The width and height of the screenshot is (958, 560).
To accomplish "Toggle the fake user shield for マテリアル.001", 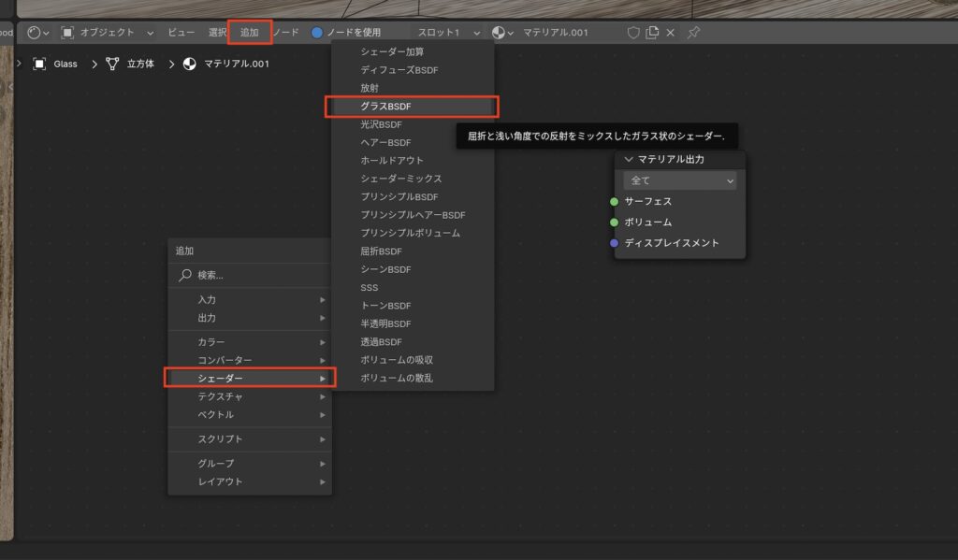I will pyautogui.click(x=631, y=32).
